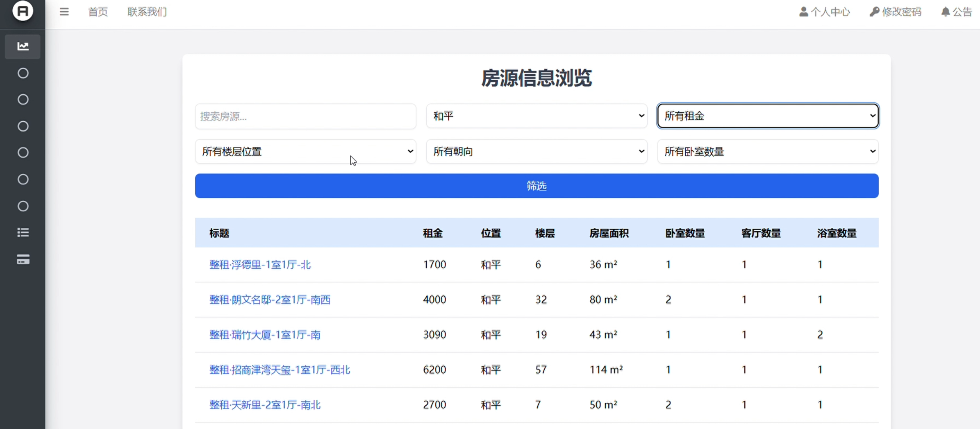Image resolution: width=980 pixels, height=429 pixels.
Task: Click the rent value 2700
Action: point(434,405)
